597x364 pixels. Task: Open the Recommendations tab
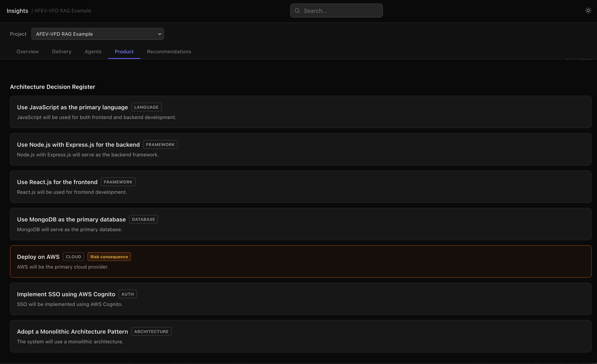[x=169, y=52]
